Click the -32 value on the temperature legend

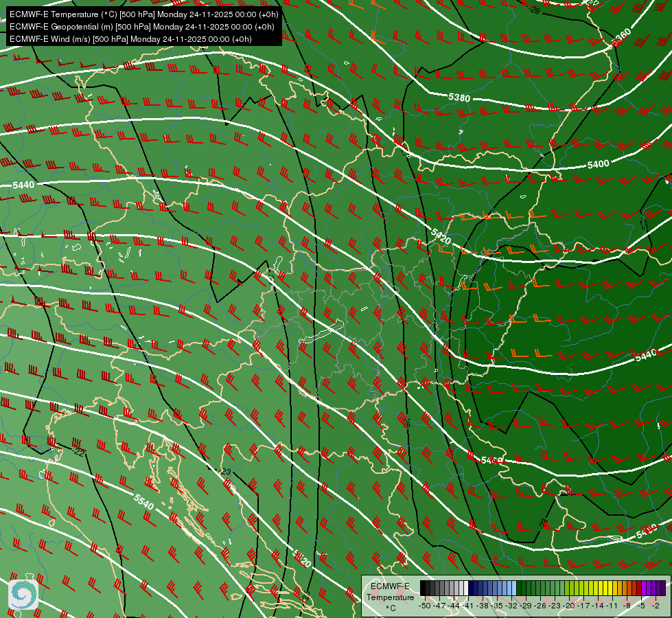click(511, 606)
